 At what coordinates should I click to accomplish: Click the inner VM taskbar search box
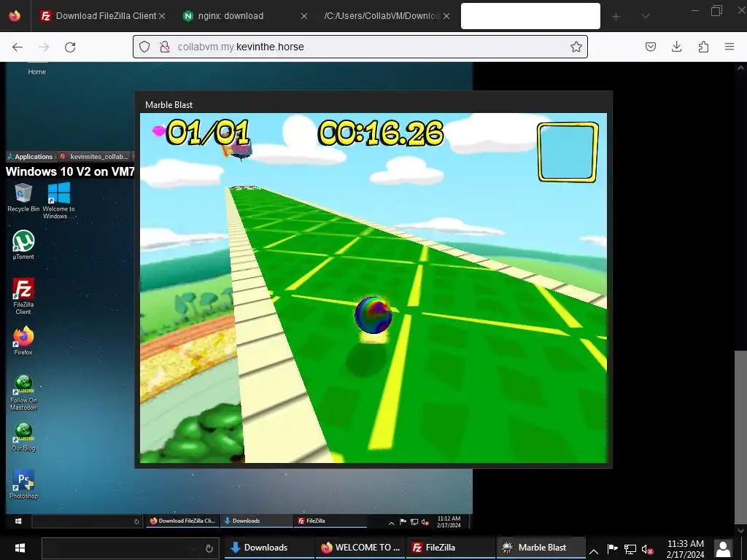click(88, 521)
